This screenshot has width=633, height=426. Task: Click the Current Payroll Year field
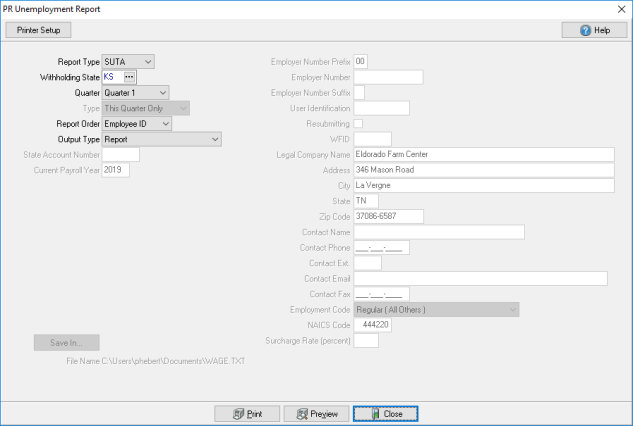click(x=115, y=170)
